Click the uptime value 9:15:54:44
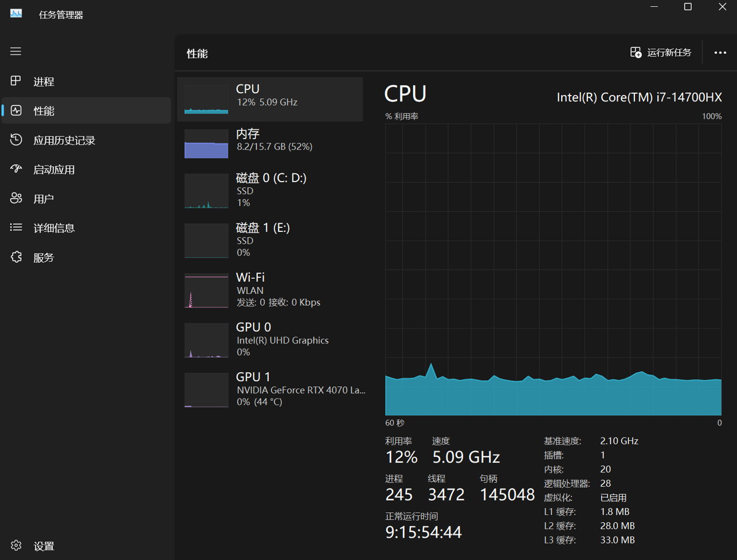This screenshot has height=560, width=737. coord(424,533)
